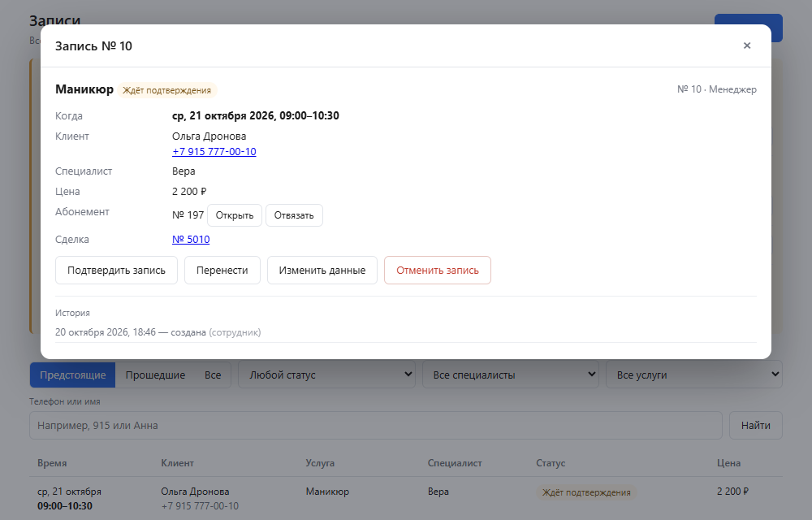Reschedule with the Перенести button
This screenshot has height=520, width=812.
tap(222, 271)
